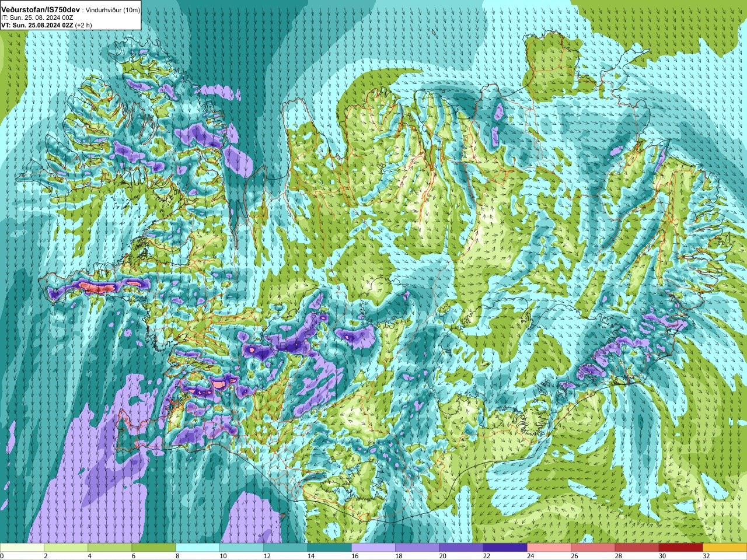Viewport: 747px width, 560px height.
Task: Pick the red 28–30 legend swatch
Action: click(637, 548)
